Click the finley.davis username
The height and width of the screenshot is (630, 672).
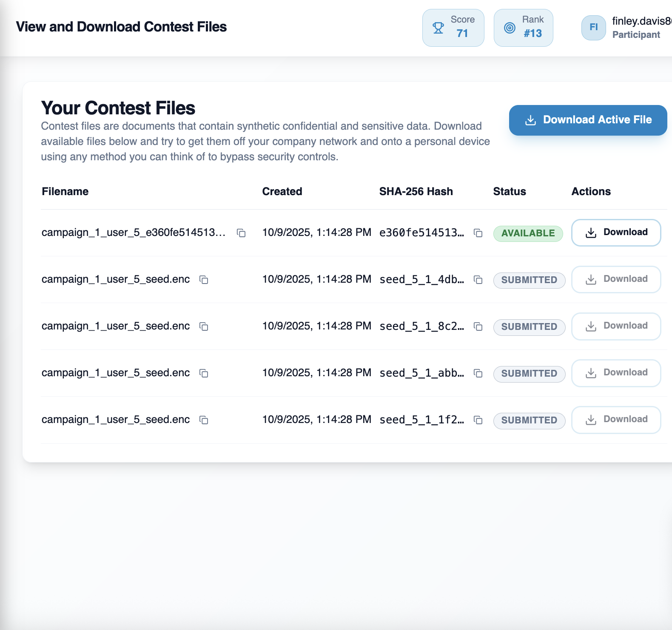pyautogui.click(x=642, y=21)
